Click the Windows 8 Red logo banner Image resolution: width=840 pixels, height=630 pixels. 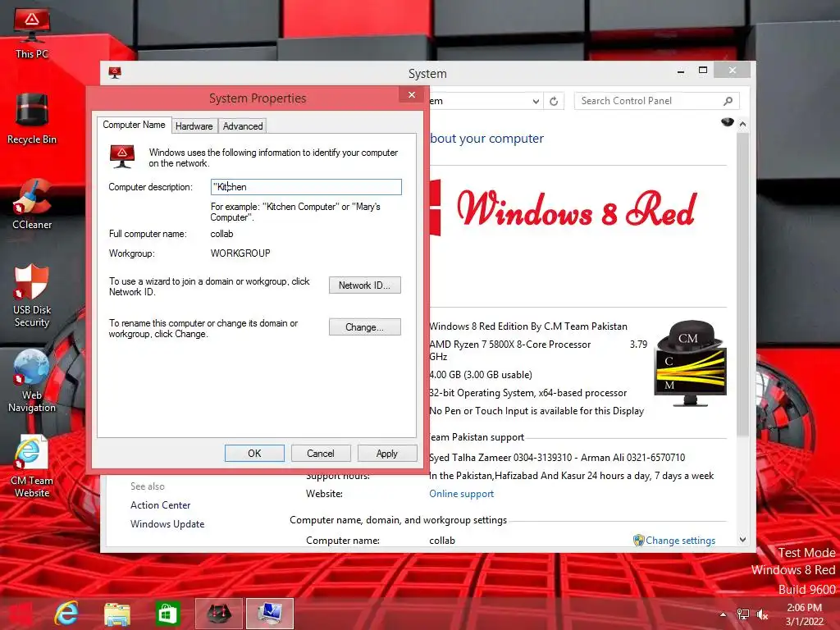click(x=564, y=208)
